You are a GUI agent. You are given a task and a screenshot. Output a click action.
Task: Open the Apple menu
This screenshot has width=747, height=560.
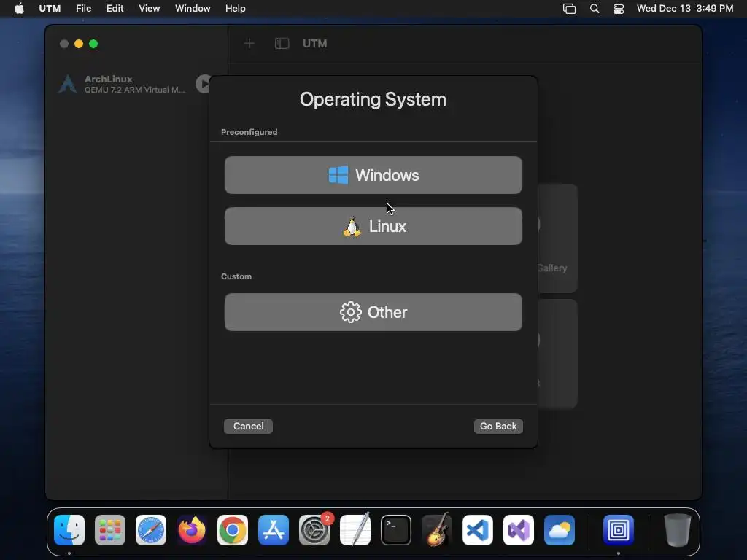[x=19, y=8]
